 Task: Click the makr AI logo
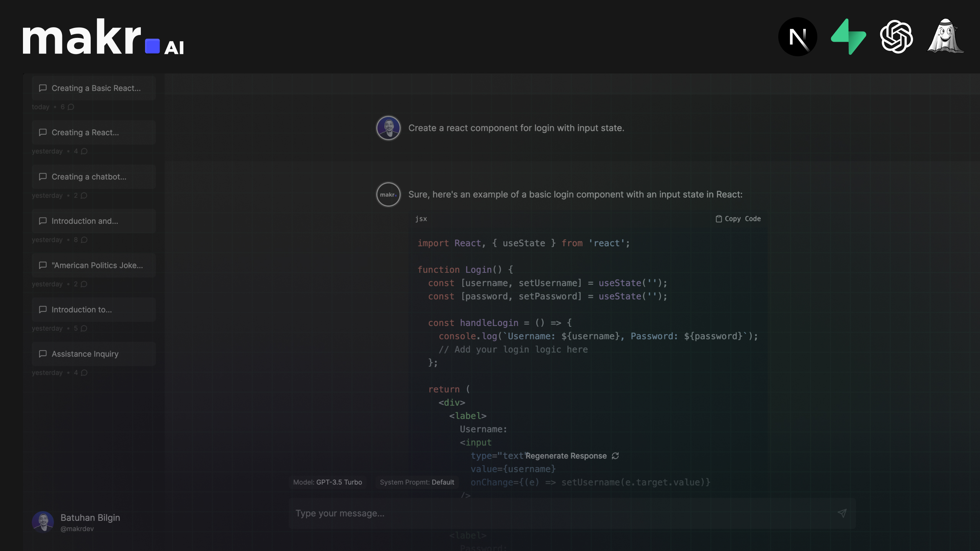pyautogui.click(x=103, y=37)
